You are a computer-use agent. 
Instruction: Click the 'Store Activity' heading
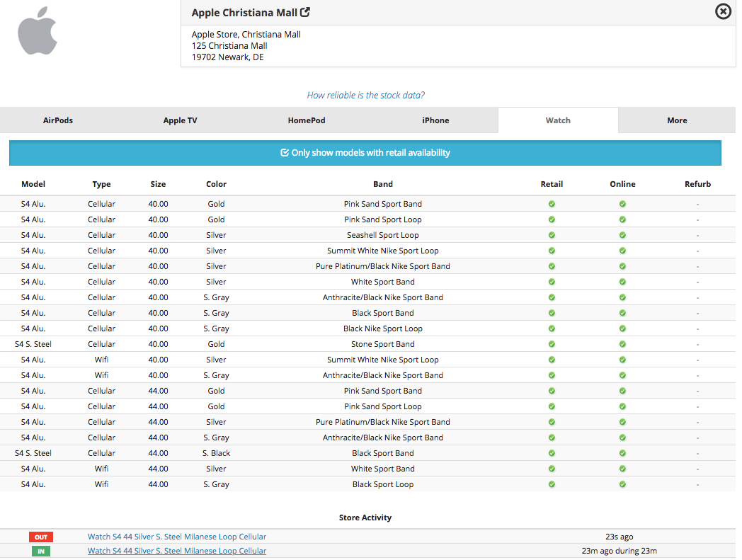365,518
